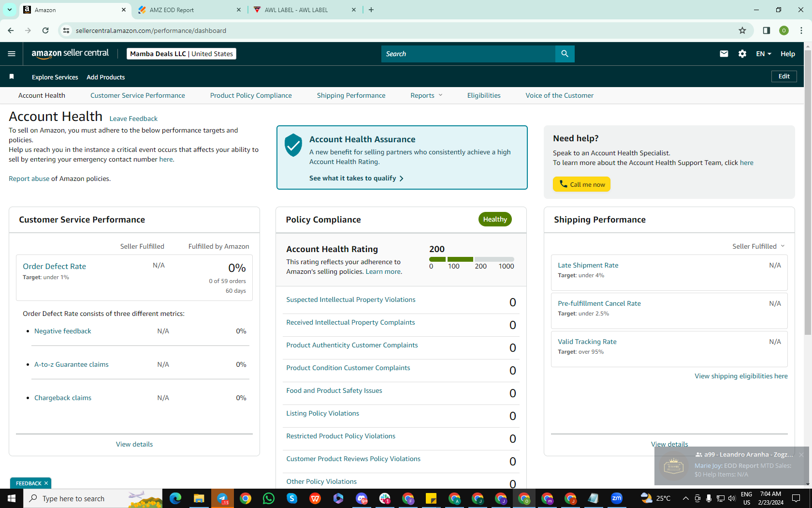
Task: Open Skype from taskbar
Action: pyautogui.click(x=292, y=498)
